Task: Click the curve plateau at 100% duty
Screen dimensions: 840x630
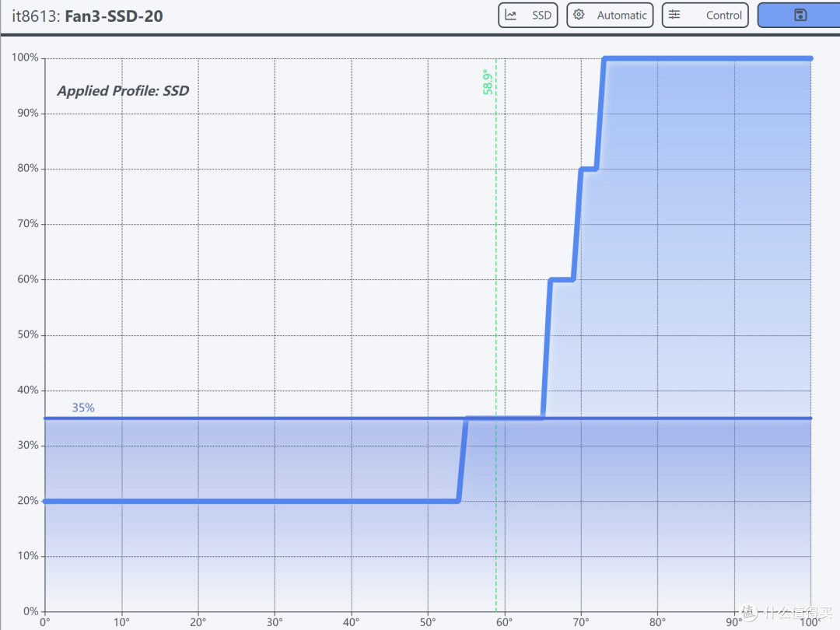Action: 707,58
